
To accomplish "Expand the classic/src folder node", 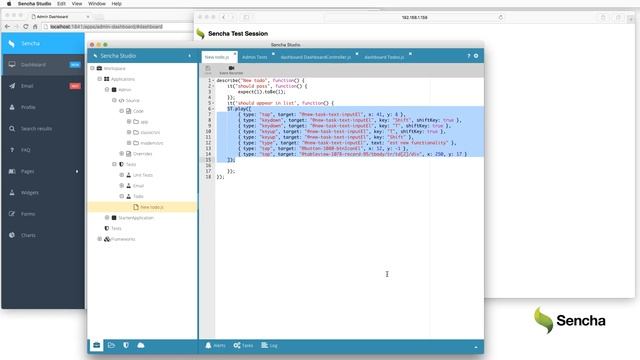I will coord(129,132).
